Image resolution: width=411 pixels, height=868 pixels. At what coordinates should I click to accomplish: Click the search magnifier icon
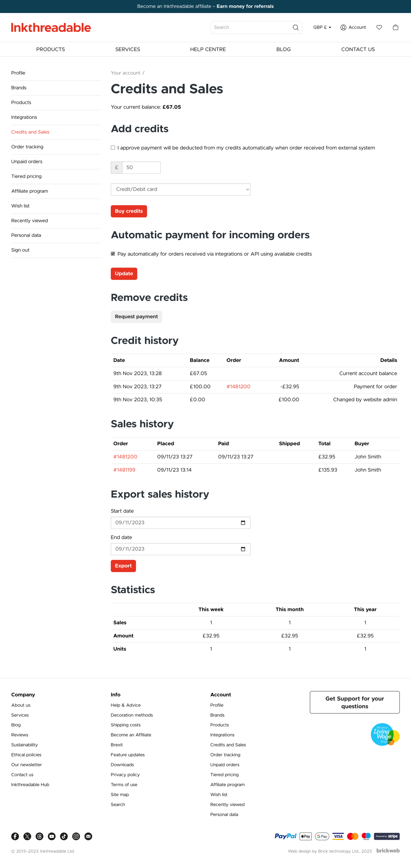tap(295, 28)
